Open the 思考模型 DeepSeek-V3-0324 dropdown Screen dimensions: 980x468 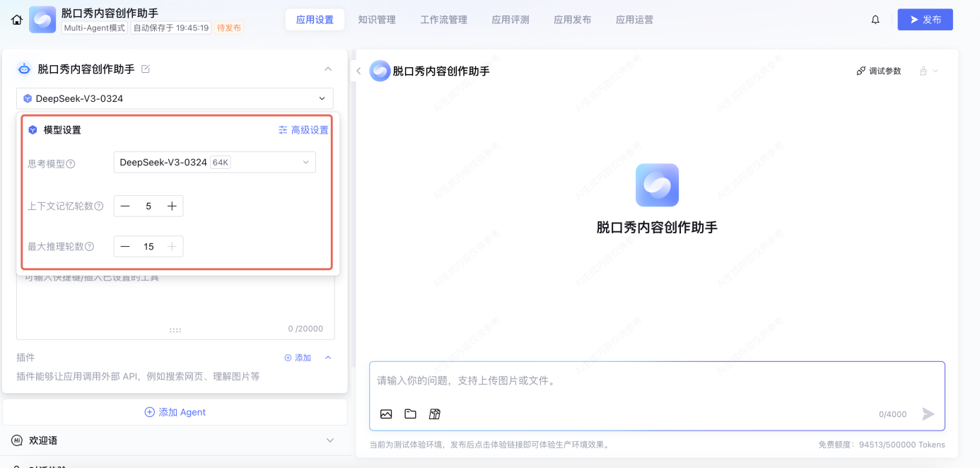point(214,163)
